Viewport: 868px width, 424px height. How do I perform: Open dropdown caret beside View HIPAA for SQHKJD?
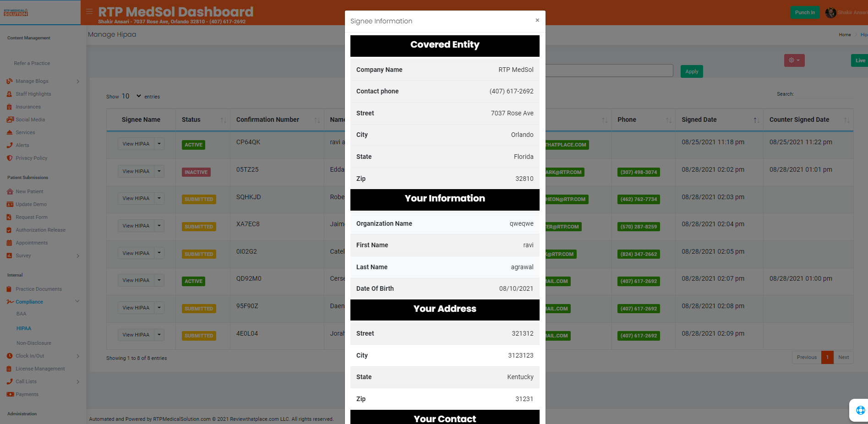coord(159,198)
